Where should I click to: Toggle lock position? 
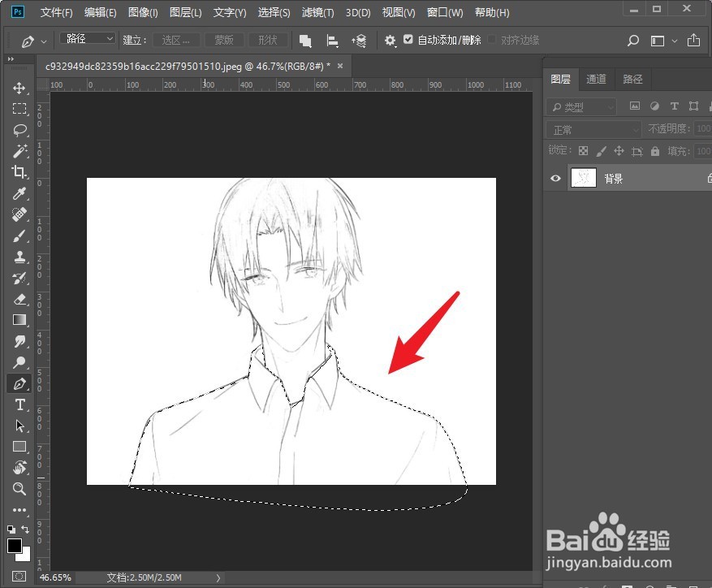(619, 151)
